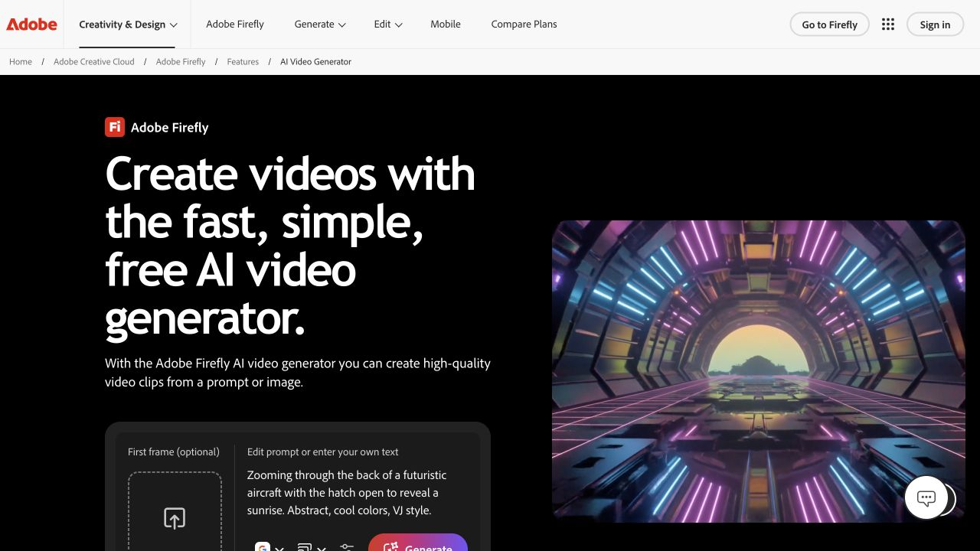Click the "First frame (optional)" label

(174, 452)
